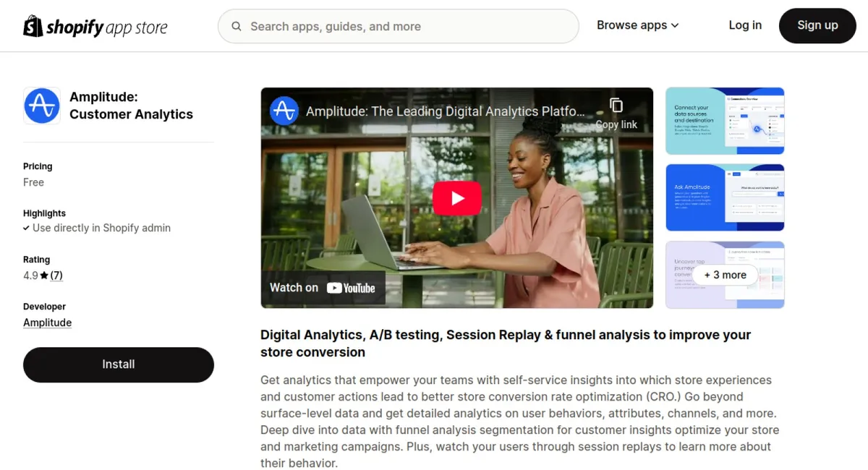Open the (7) reviews link
The width and height of the screenshot is (868, 470).
(56, 275)
